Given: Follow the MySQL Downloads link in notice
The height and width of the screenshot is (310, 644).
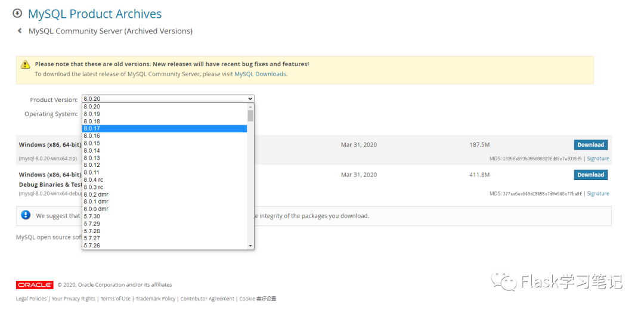Looking at the screenshot, I should pos(260,75).
